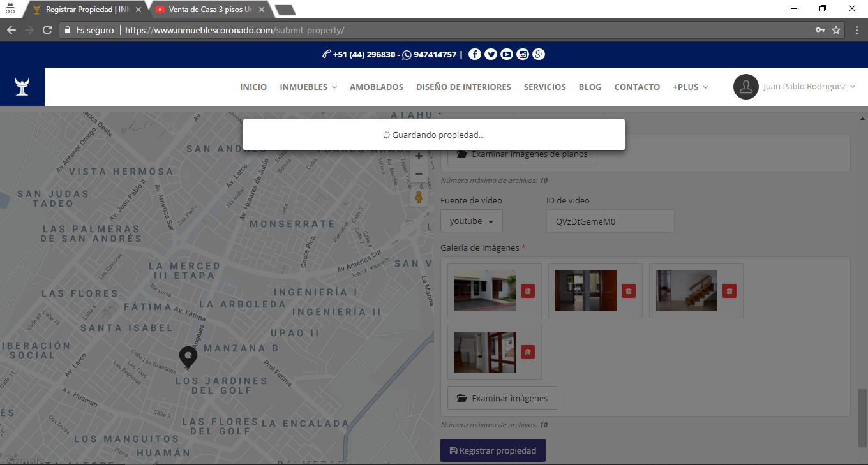
Task: Open the Facebook social icon
Action: point(474,55)
